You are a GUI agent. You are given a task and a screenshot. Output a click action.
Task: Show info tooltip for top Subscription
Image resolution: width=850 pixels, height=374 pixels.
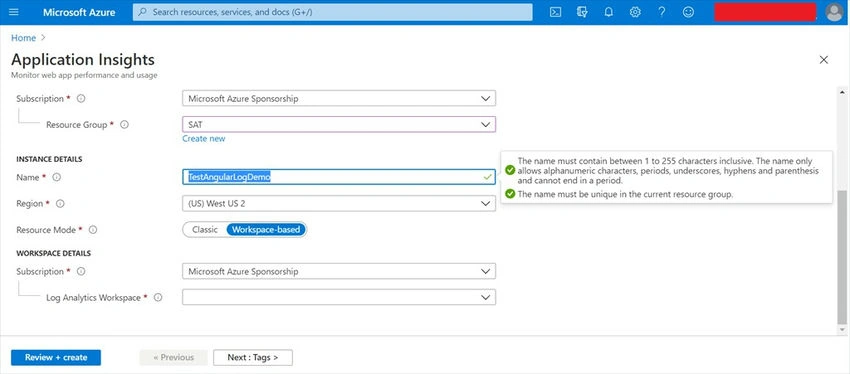81,99
